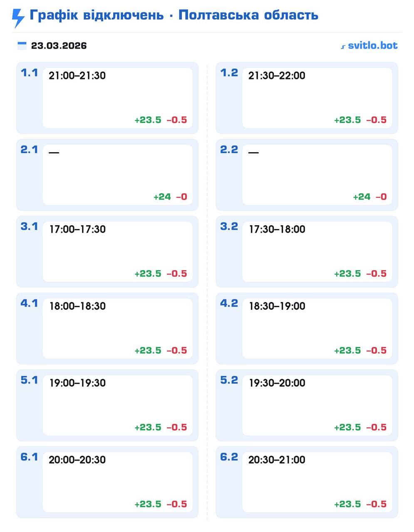Select queue 4.1 label

click(x=29, y=303)
